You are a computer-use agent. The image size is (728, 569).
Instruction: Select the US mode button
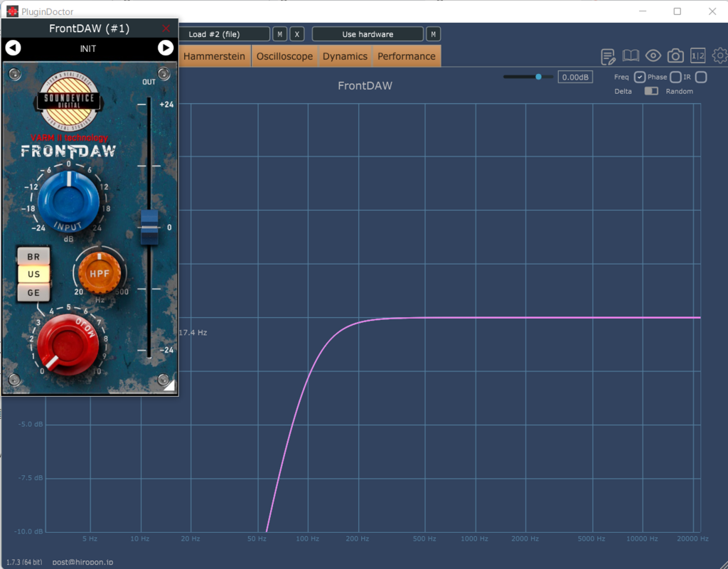tap(33, 274)
